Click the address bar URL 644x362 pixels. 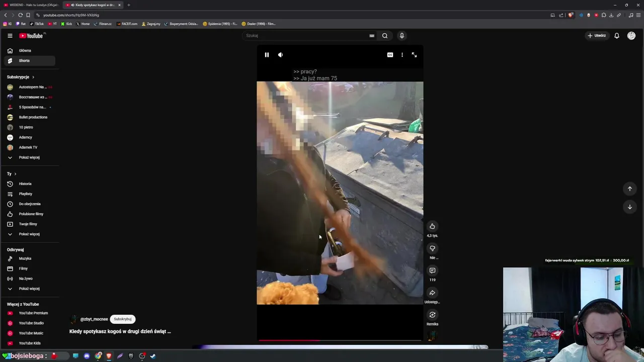coord(71,15)
